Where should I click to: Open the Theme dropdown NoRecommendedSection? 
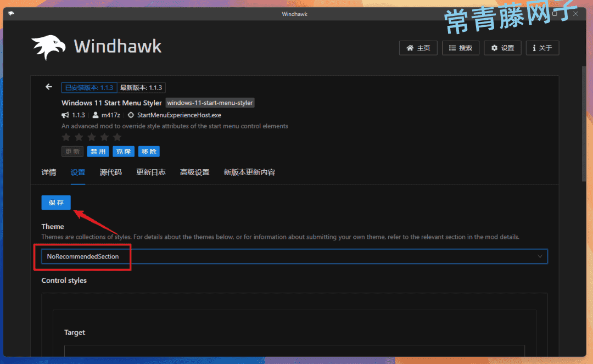click(294, 256)
